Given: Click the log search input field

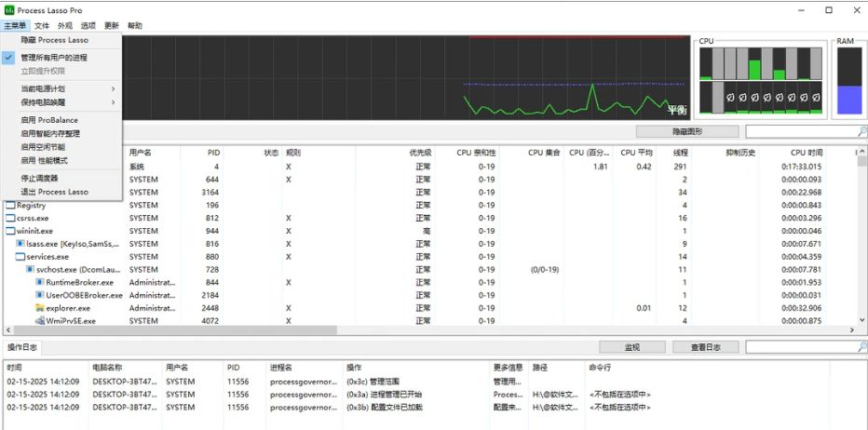Looking at the screenshot, I should (x=802, y=347).
